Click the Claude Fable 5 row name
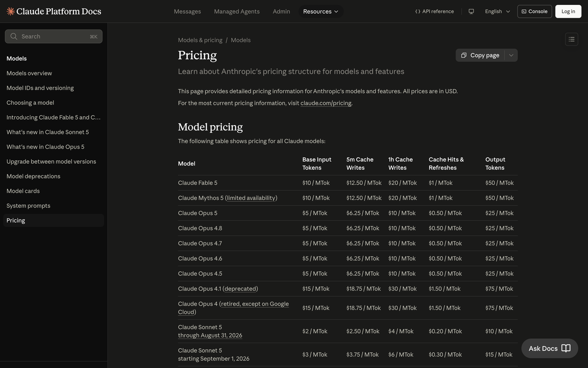This screenshot has height=368, width=588. [197, 183]
